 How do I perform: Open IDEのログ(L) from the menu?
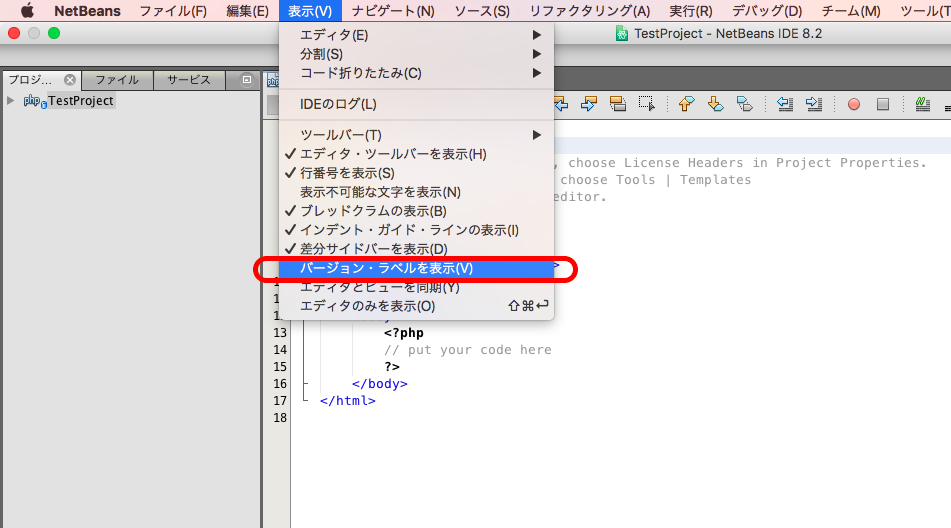[417, 104]
